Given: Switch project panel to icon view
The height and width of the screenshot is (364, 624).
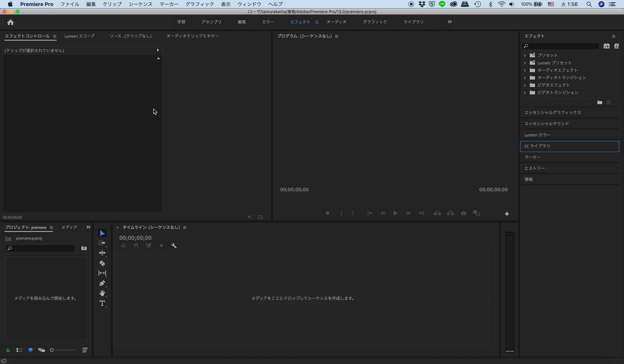Looking at the screenshot, I should (x=30, y=350).
